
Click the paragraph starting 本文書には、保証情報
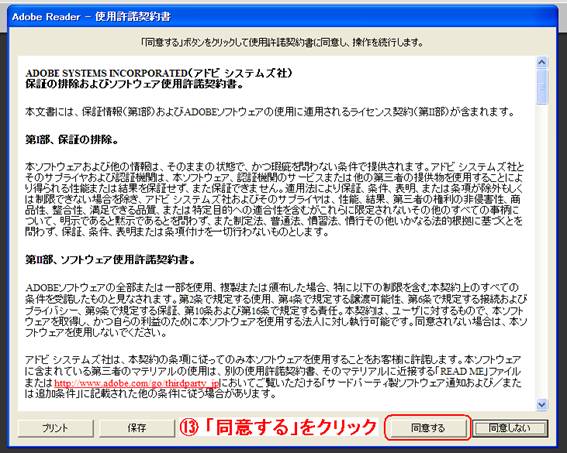coord(269,112)
